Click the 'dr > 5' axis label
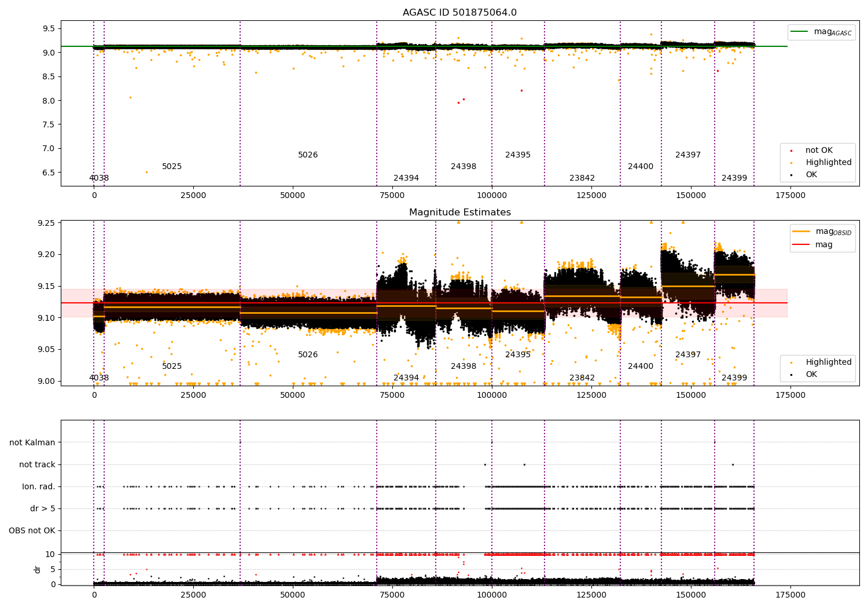The height and width of the screenshot is (608, 868). (x=43, y=509)
